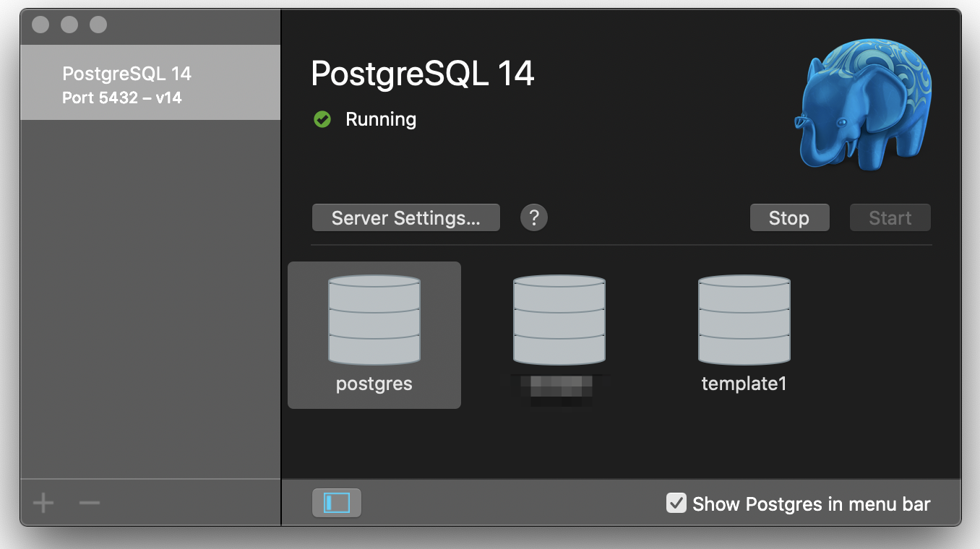Open the postgres database icon
Image resolution: width=980 pixels, height=549 pixels.
pos(374,320)
